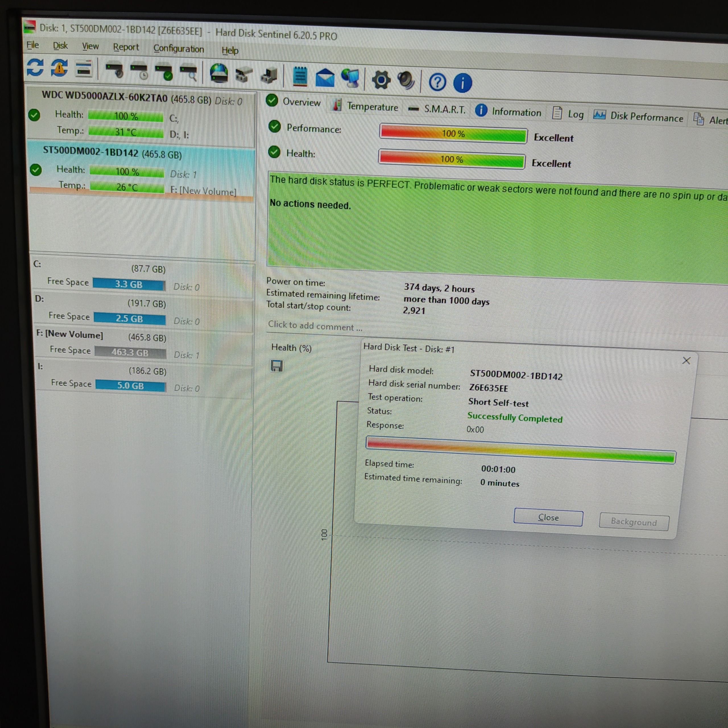Select the ST500DM002-1BD142 disk entry
The image size is (728, 728).
[x=141, y=171]
